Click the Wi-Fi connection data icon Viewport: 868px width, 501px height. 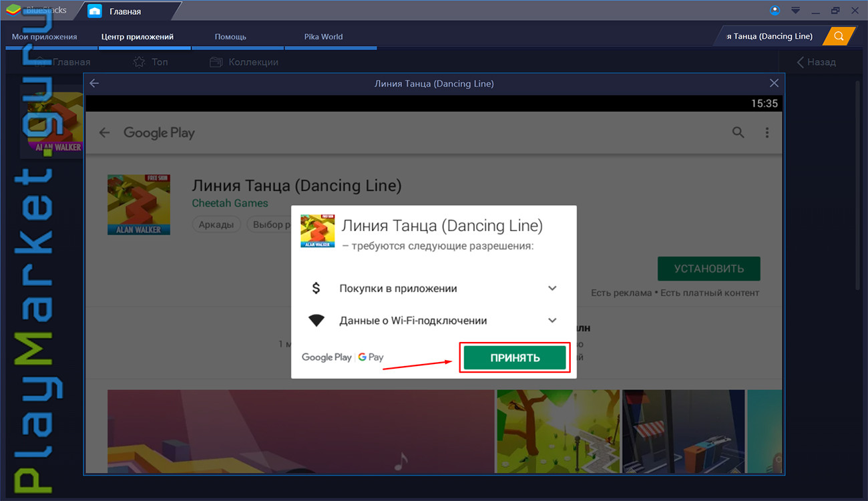point(316,321)
